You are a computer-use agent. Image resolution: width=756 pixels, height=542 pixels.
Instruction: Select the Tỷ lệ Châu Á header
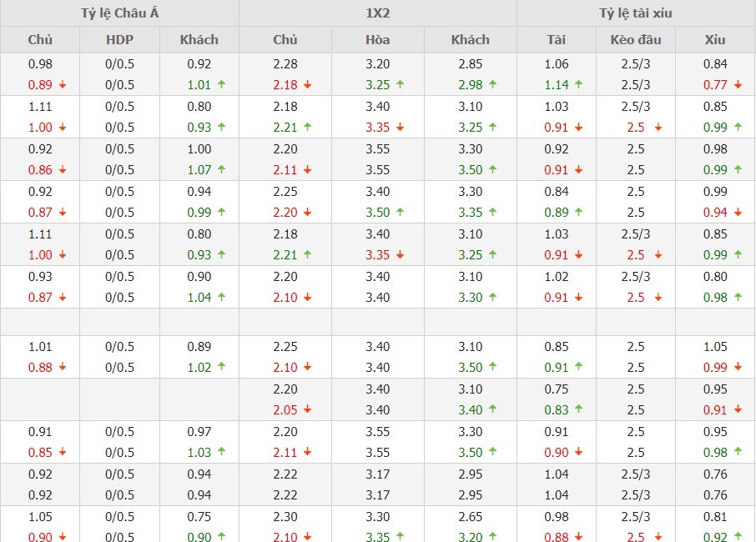point(119,13)
